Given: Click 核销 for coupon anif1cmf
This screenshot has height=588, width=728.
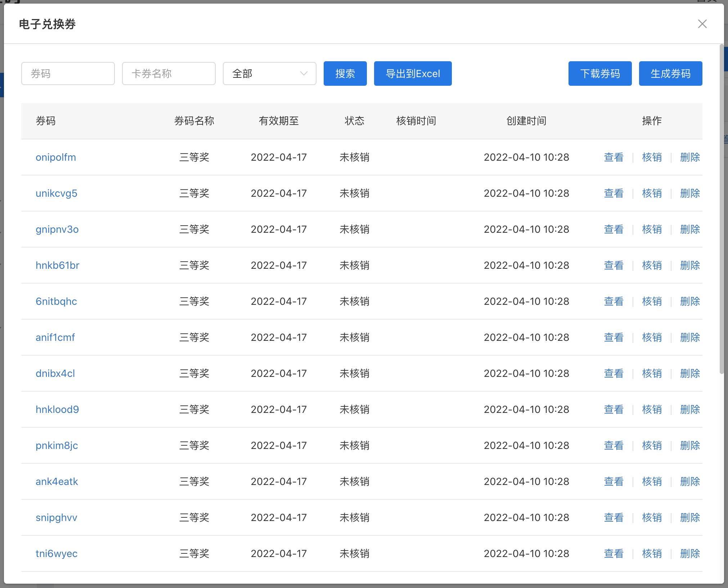Looking at the screenshot, I should coord(652,338).
